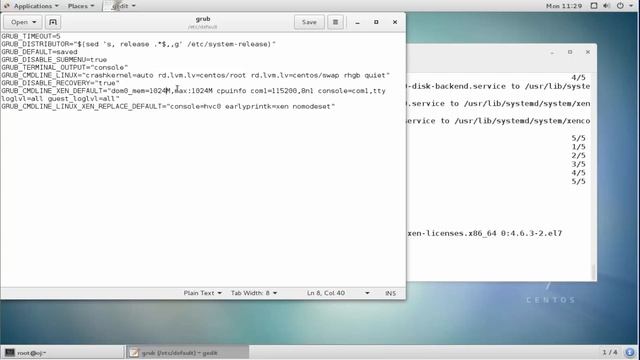640x360 pixels.
Task: Maximize the terminal window
Action: point(570,52)
